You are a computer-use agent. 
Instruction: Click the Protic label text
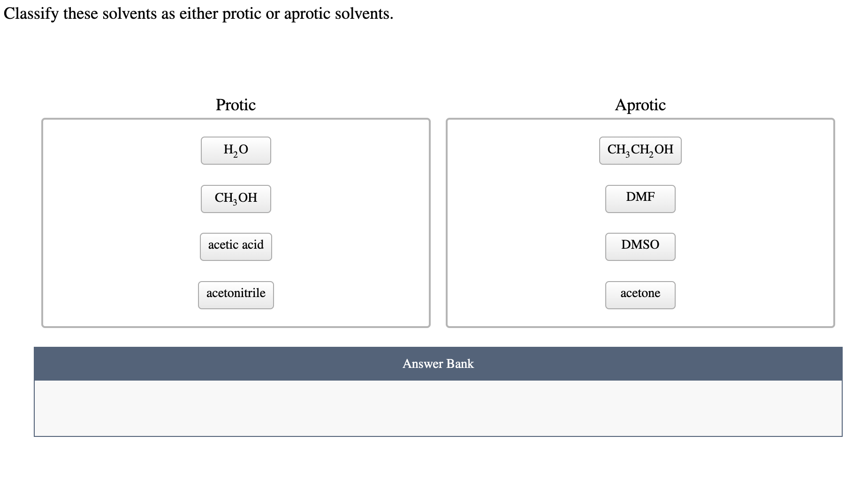[235, 105]
